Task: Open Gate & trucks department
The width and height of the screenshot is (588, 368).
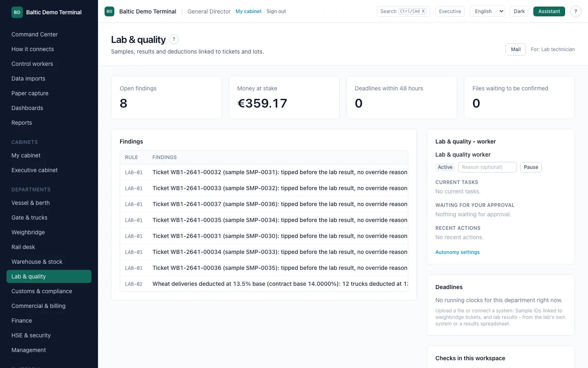Action: pyautogui.click(x=49, y=218)
